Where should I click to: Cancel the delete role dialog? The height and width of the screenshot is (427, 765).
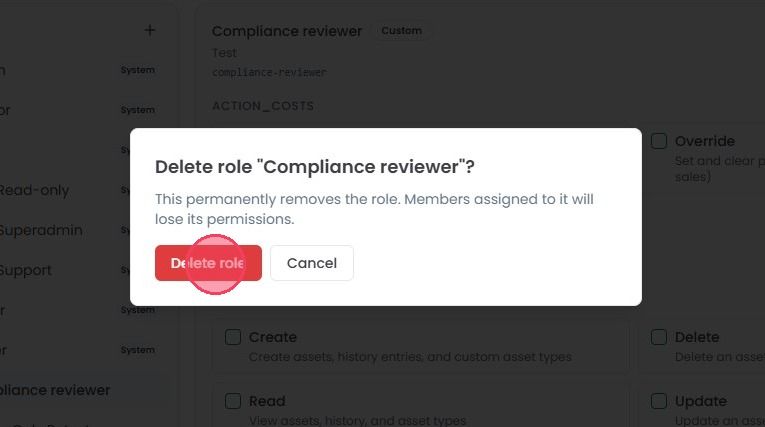(312, 263)
